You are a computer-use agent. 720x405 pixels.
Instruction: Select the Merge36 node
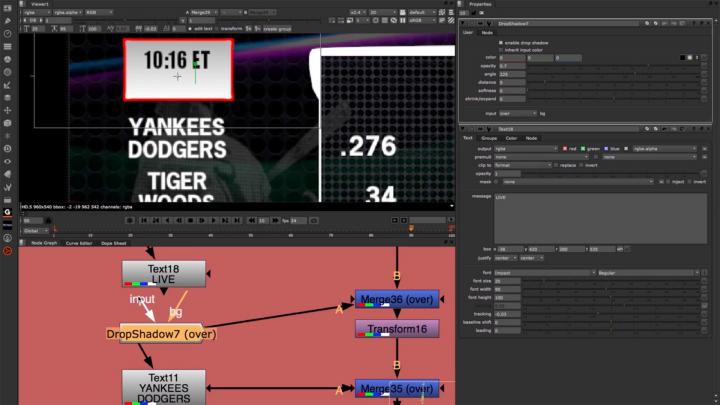(397, 299)
